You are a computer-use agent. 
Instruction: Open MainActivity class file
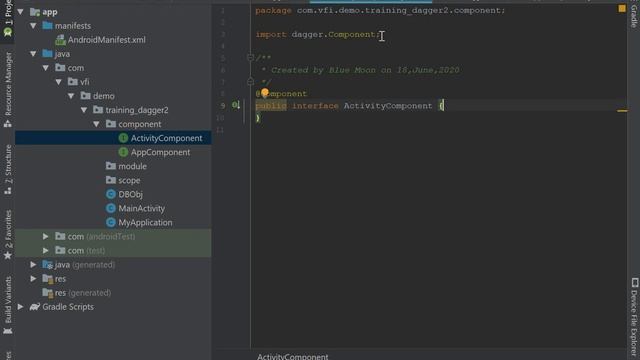click(142, 209)
